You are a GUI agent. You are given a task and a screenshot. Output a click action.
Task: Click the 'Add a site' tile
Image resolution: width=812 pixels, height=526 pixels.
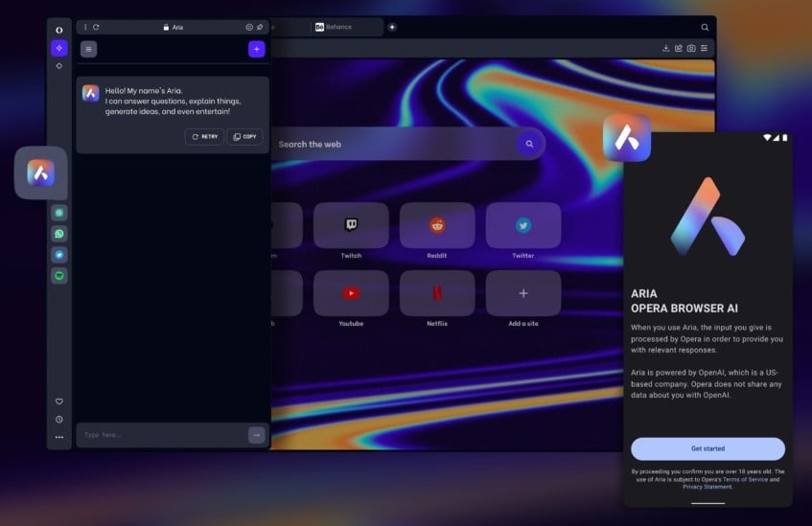(523, 293)
